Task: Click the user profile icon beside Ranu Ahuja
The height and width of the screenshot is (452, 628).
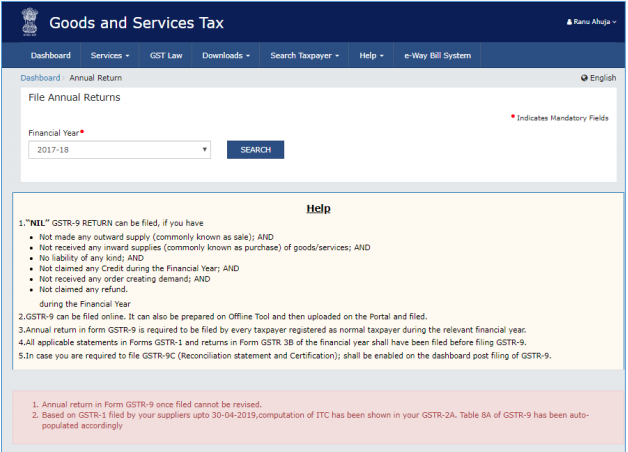Action: 570,22
